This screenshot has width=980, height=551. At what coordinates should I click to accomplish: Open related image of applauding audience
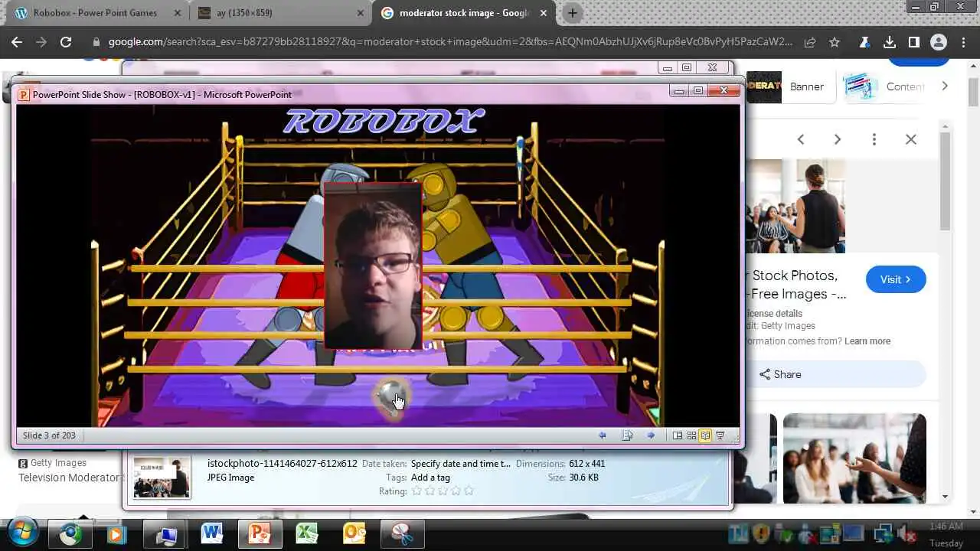point(854,458)
